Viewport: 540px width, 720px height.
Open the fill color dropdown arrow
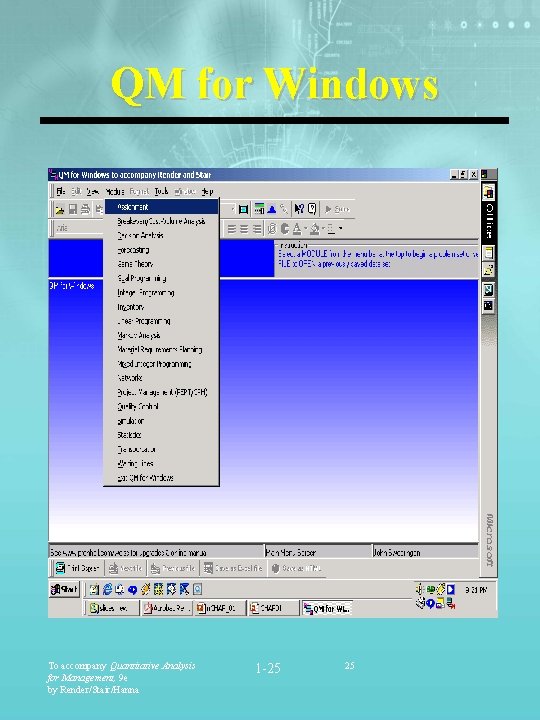[323, 228]
